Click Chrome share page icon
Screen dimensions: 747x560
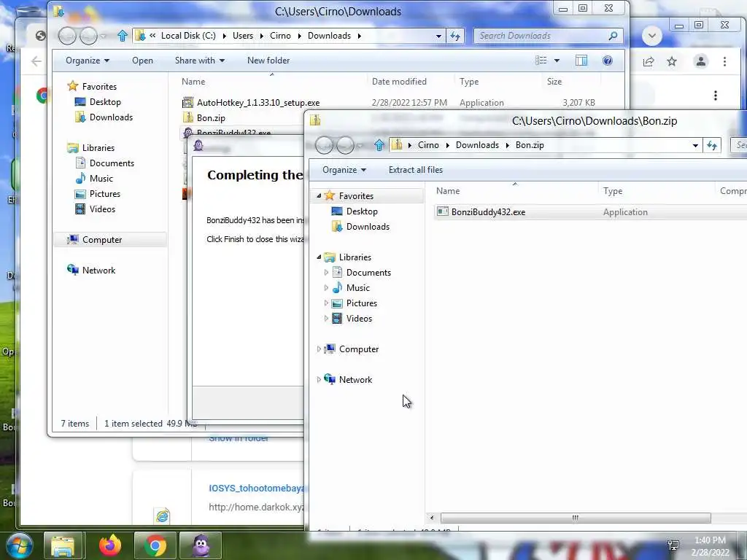click(x=649, y=61)
